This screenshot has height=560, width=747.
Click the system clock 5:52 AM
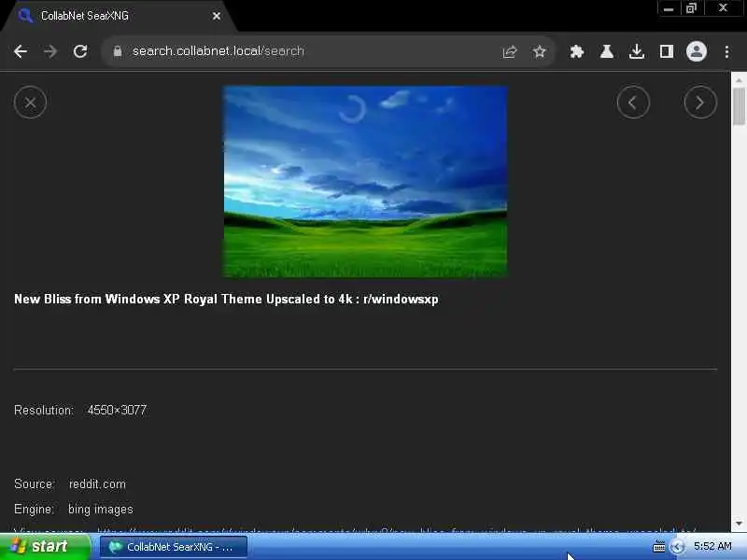point(712,546)
